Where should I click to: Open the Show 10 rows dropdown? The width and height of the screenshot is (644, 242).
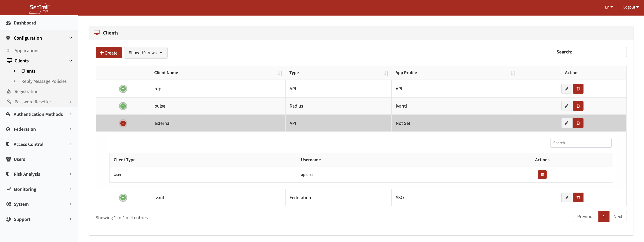(x=145, y=52)
